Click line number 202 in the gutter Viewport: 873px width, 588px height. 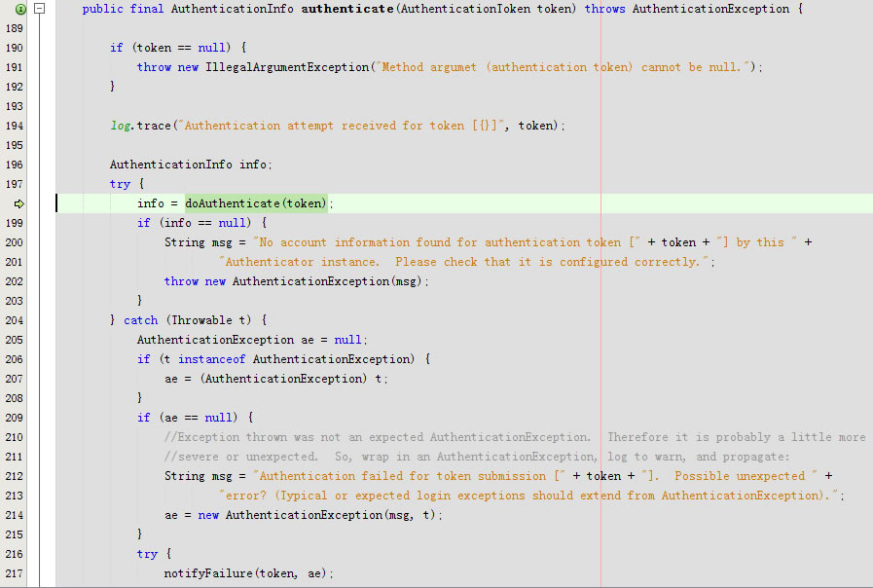point(15,281)
